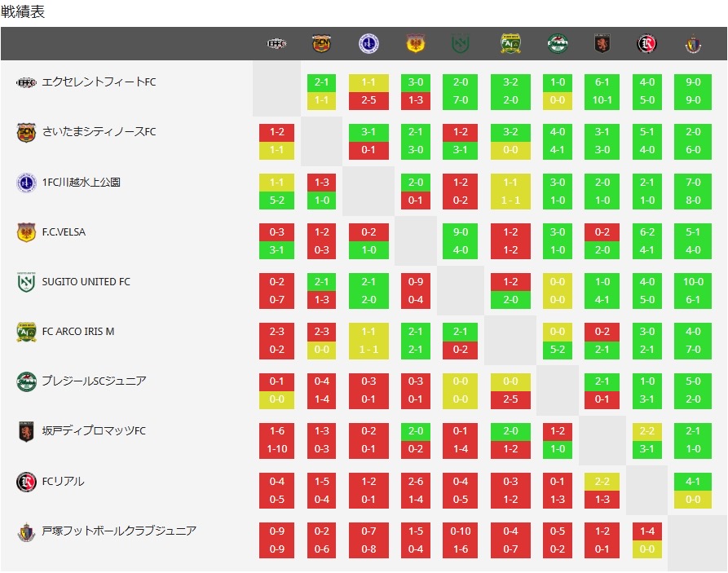
Task: Open the さいたまシティノースFC team name link
Action: (x=99, y=132)
